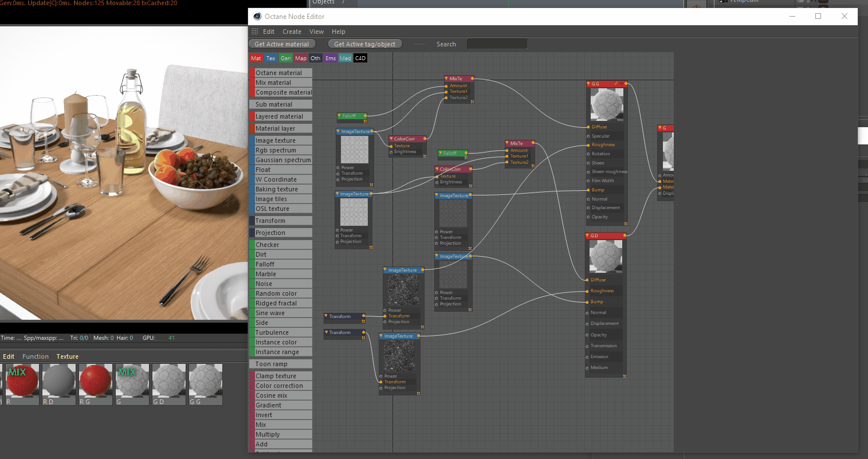
Task: Open the View menu
Action: pyautogui.click(x=316, y=32)
